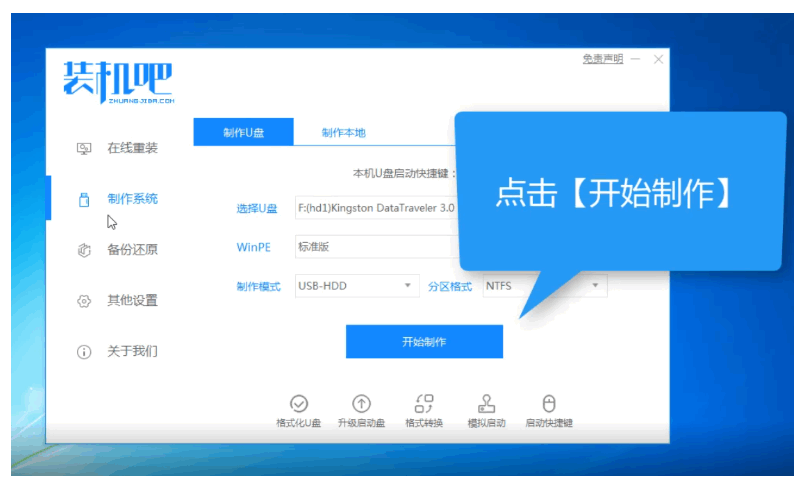Open the WinPE 标准版 selection box
802x483 pixels.
377,247
